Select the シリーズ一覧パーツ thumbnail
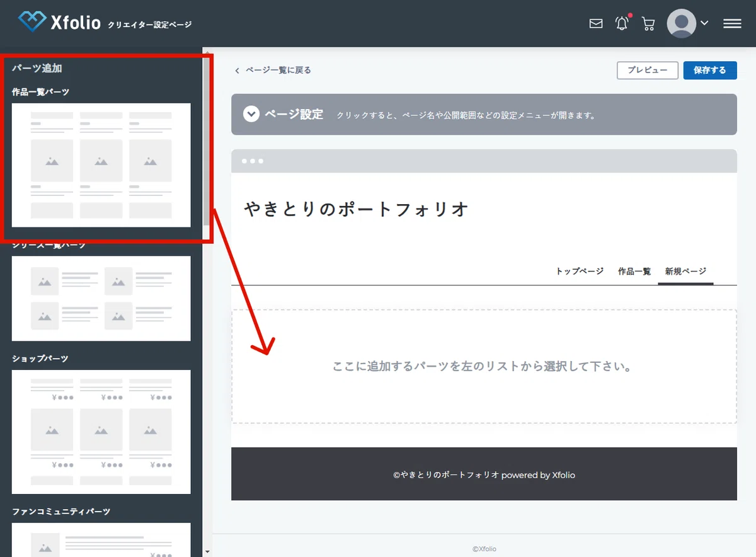This screenshot has width=756, height=557. pyautogui.click(x=101, y=298)
